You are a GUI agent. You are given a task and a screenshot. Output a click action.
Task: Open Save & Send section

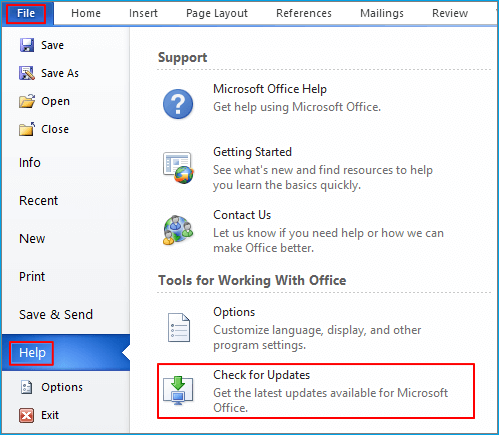tap(56, 315)
